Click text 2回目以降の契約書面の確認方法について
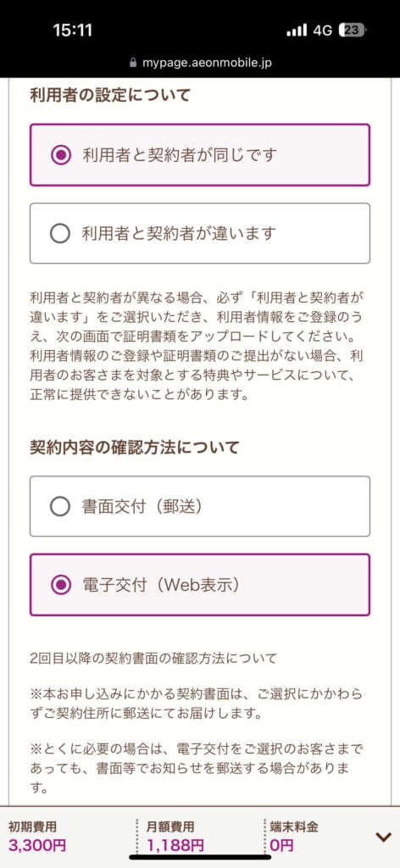Screen dimensions: 400x868 153,659
